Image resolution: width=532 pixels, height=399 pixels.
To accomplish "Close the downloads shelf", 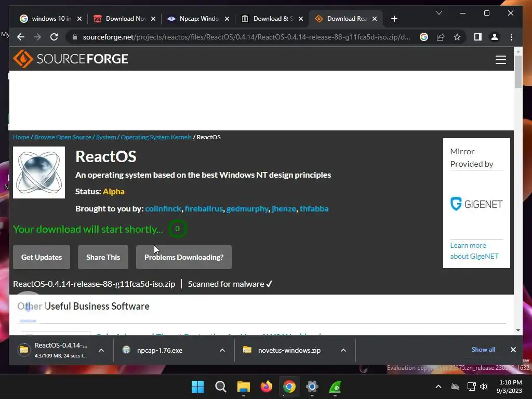I will pyautogui.click(x=513, y=350).
